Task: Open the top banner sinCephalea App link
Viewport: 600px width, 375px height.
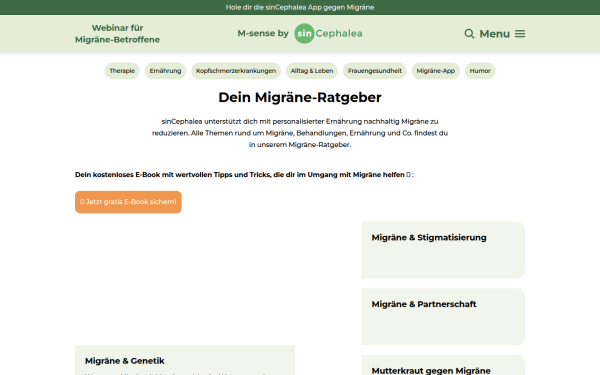Action: pyautogui.click(x=300, y=7)
